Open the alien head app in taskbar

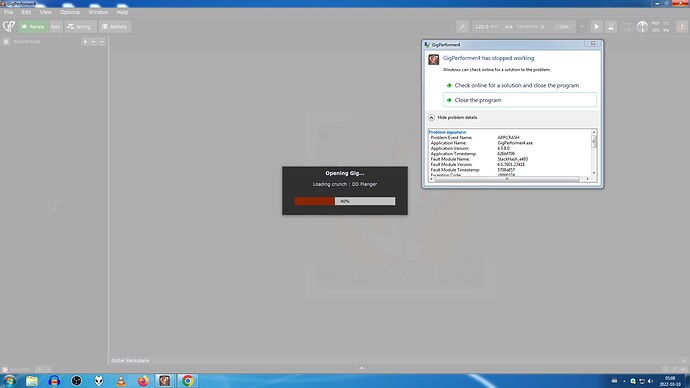(x=99, y=381)
